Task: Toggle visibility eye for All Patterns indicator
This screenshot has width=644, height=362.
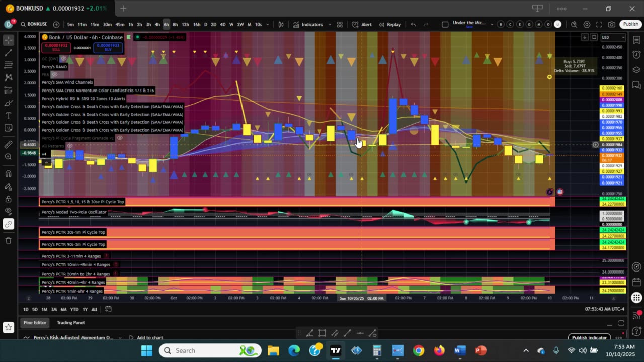Action: 70,146
